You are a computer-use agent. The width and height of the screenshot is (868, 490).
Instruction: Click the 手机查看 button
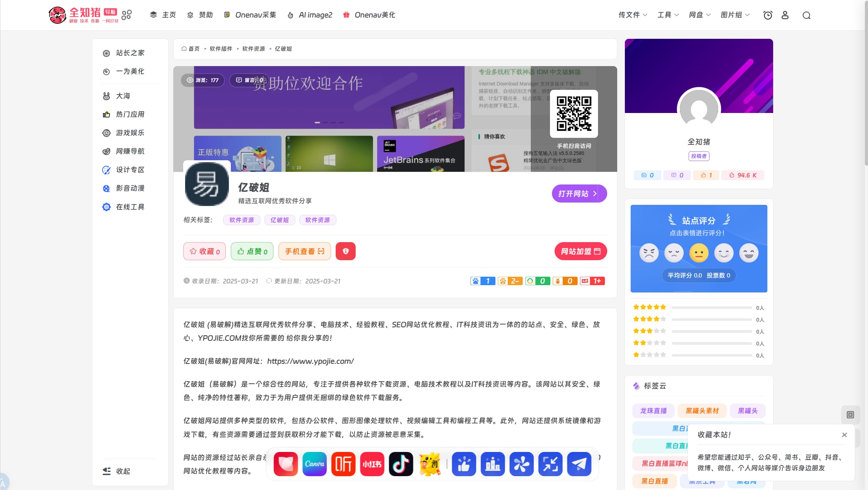pos(305,251)
